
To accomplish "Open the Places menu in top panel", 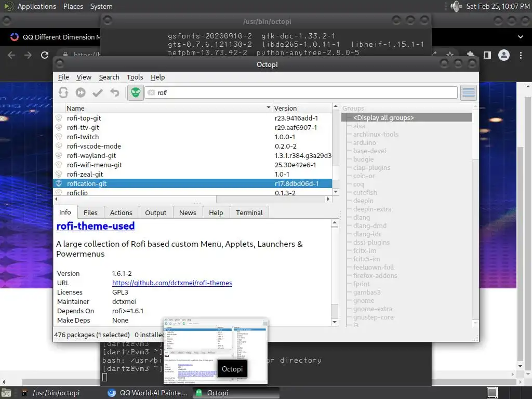I will coord(73,6).
